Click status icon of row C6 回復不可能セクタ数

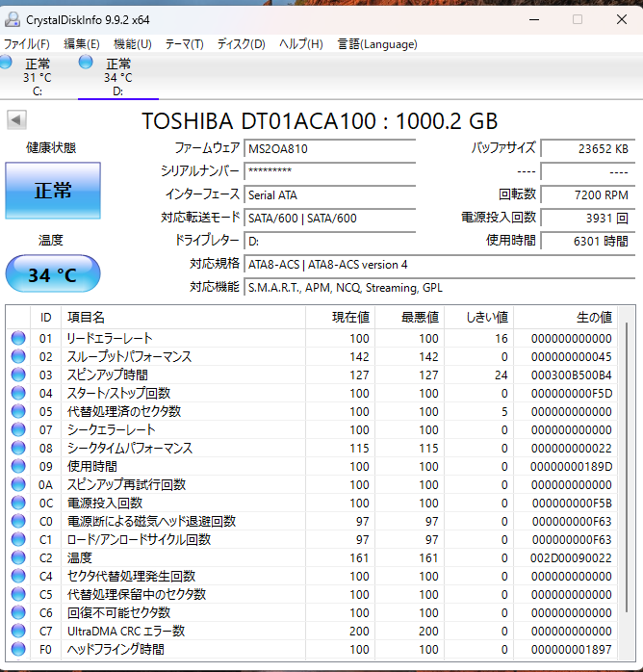[18, 612]
